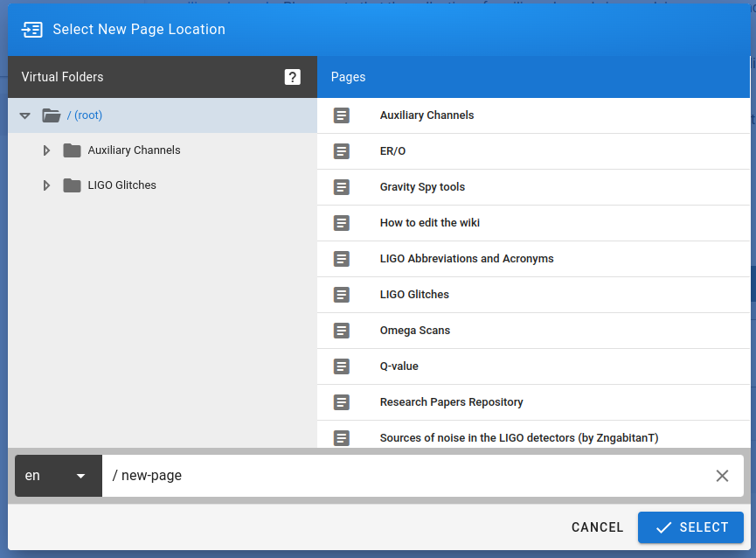Click the Auxiliary Channels folder icon
This screenshot has height=558, width=756.
[72, 150]
